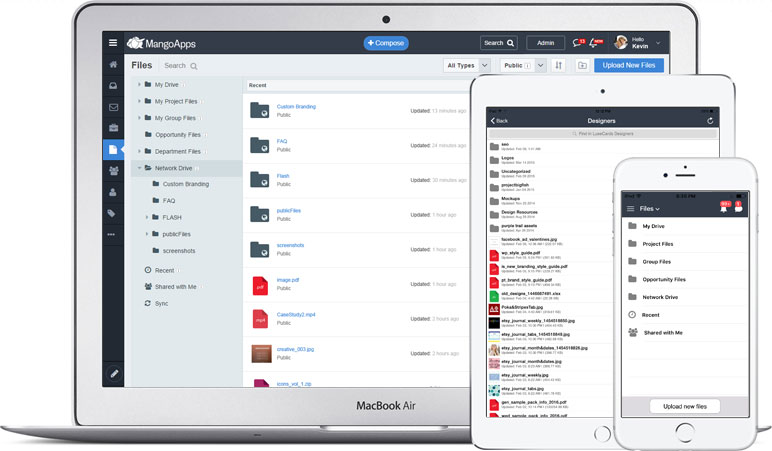Image resolution: width=772 pixels, height=451 pixels.
Task: Click the image.pdf red file icon
Action: tap(260, 285)
